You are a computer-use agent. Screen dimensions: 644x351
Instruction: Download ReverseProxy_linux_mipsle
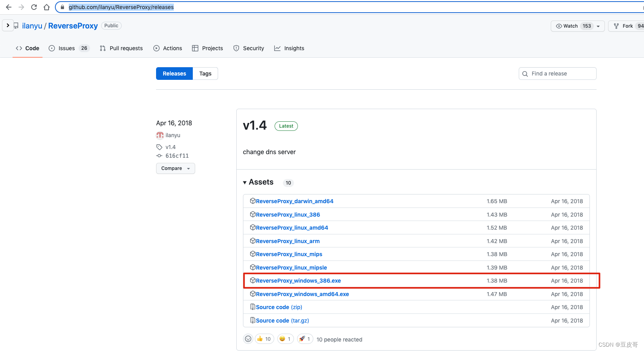(x=292, y=268)
